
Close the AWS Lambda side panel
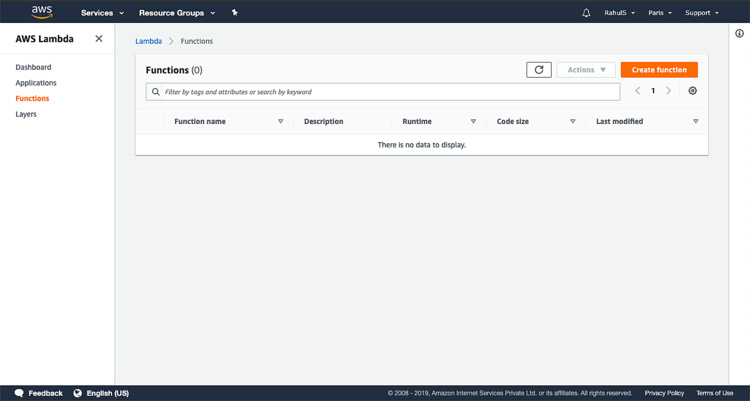pyautogui.click(x=98, y=39)
